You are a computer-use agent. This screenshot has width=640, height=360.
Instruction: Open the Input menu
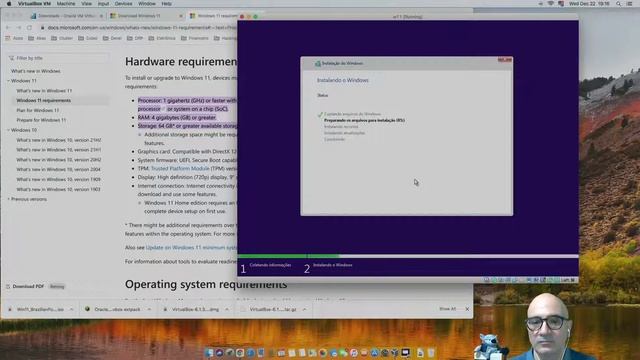click(x=103, y=4)
